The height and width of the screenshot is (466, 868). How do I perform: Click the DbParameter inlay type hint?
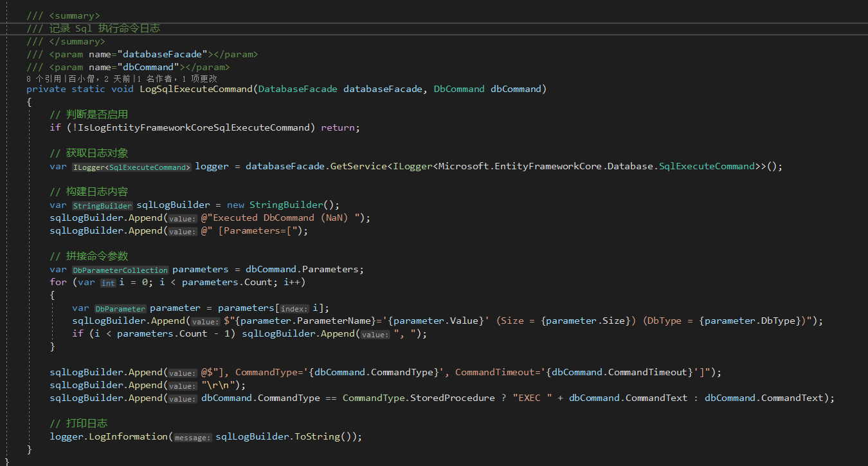[120, 308]
